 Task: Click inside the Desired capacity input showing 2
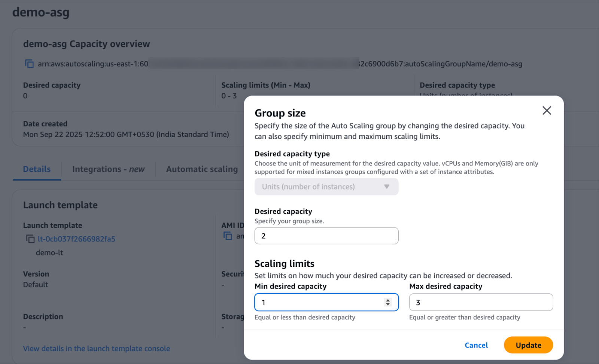(x=326, y=236)
